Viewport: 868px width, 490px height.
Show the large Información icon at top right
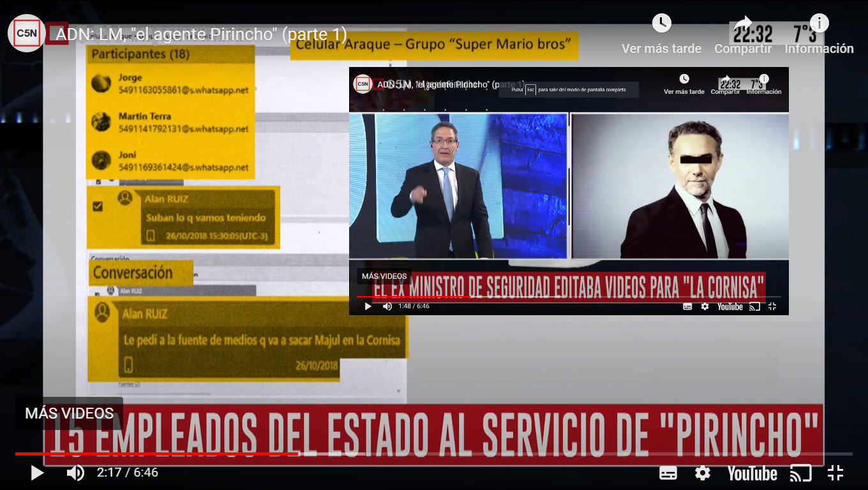(819, 24)
